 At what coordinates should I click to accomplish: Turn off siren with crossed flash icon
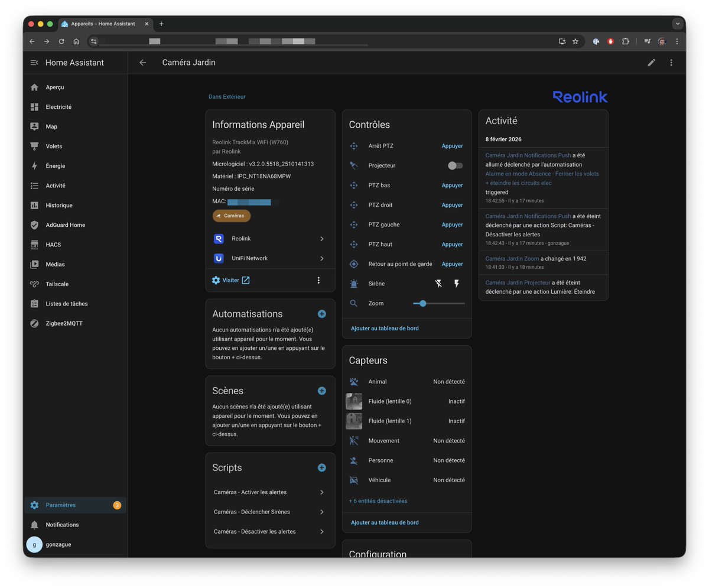tap(438, 284)
